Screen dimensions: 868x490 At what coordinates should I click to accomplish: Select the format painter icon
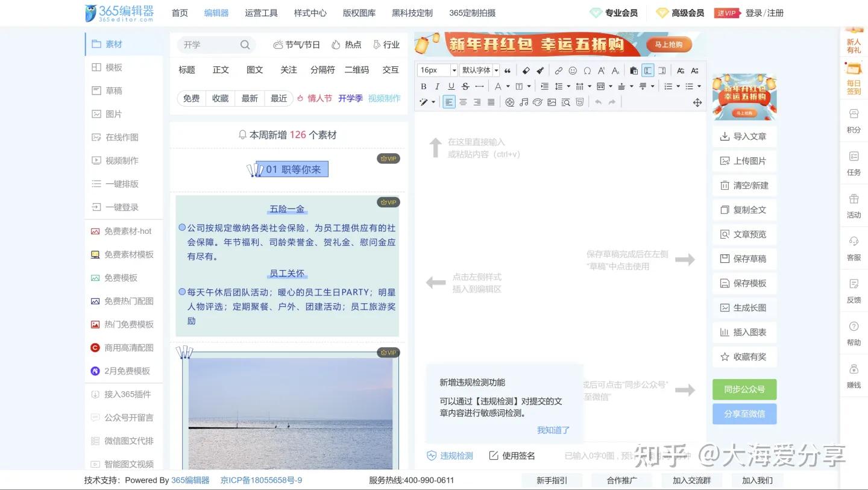541,70
